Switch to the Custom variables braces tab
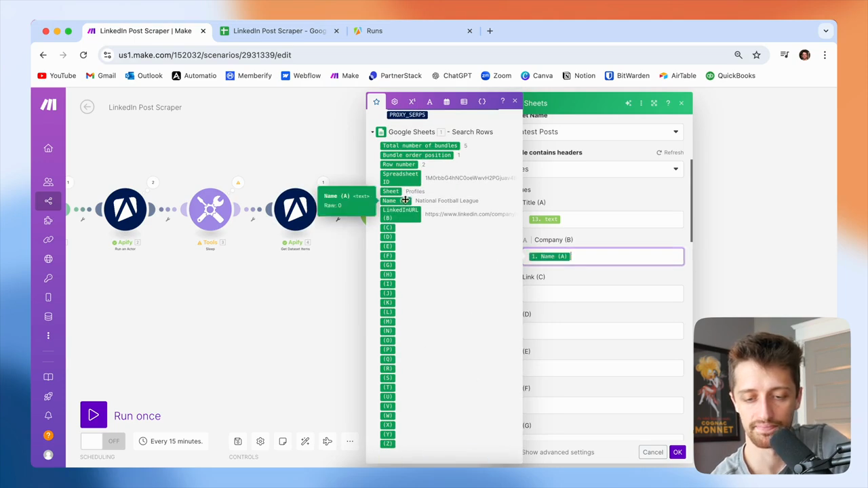868x488 pixels. (482, 102)
